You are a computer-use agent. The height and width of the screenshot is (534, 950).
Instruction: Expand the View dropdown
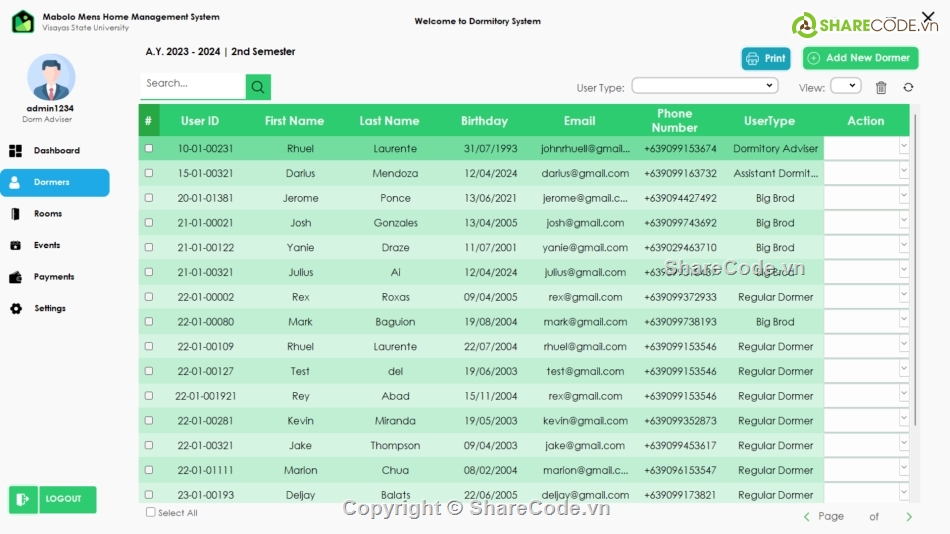point(845,86)
